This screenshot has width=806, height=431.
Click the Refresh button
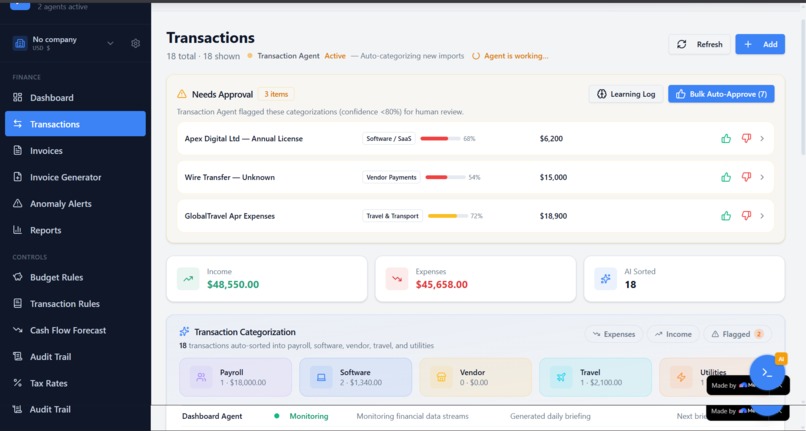699,44
